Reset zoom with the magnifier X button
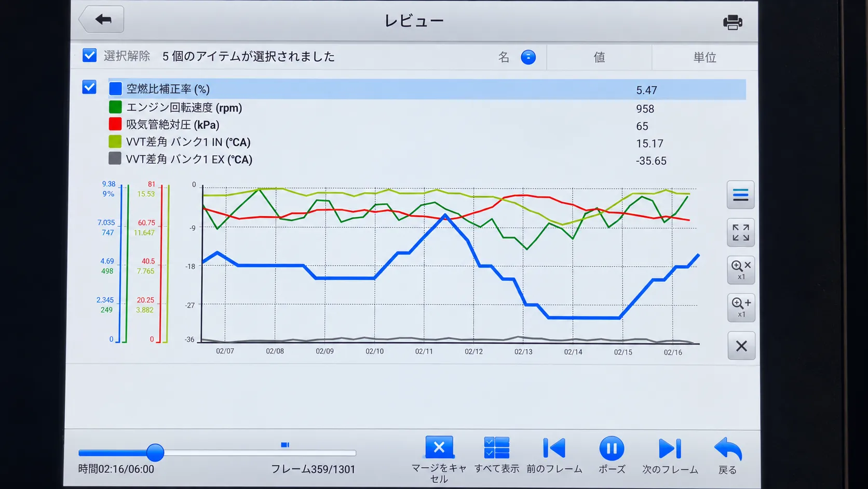This screenshot has width=868, height=489. (x=741, y=270)
